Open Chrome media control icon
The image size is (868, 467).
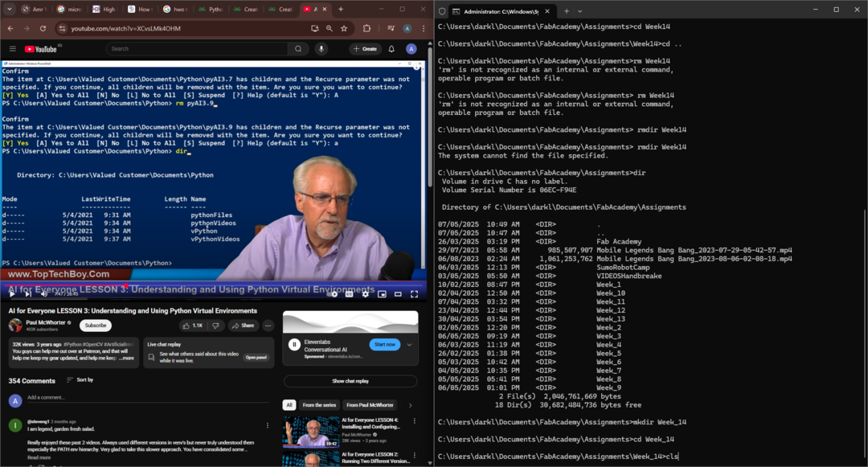pos(391,28)
